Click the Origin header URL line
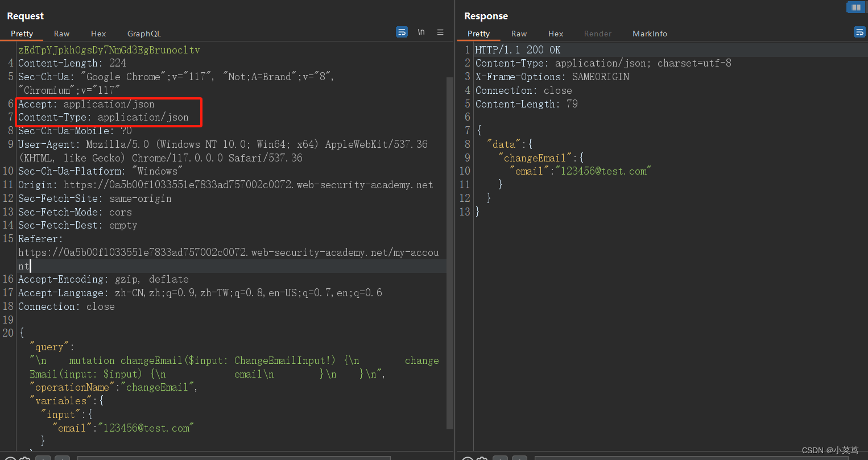Image resolution: width=868 pixels, height=460 pixels. tap(226, 185)
